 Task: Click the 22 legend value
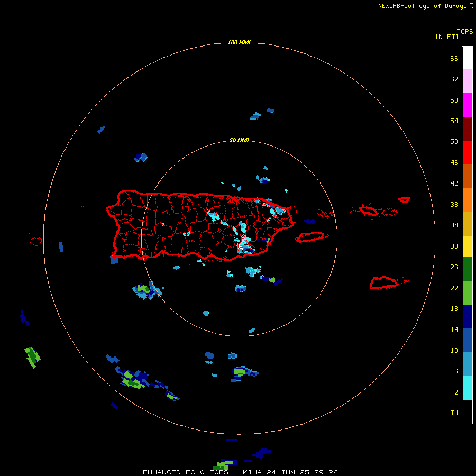[x=454, y=288]
